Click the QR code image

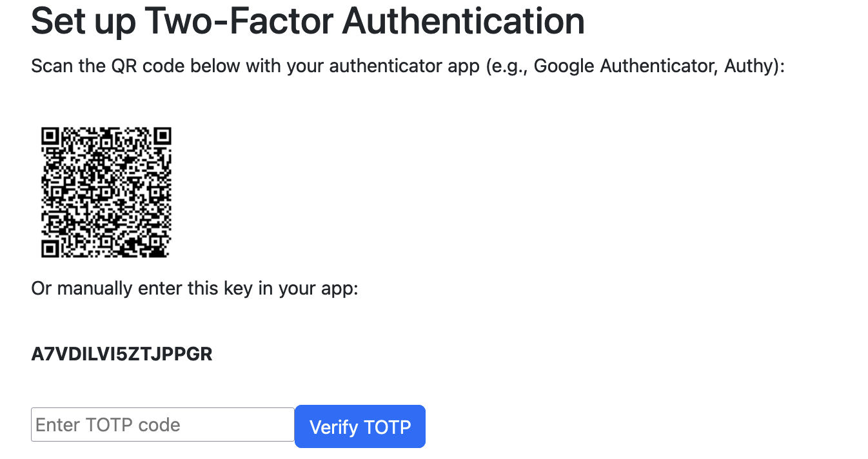tap(106, 192)
